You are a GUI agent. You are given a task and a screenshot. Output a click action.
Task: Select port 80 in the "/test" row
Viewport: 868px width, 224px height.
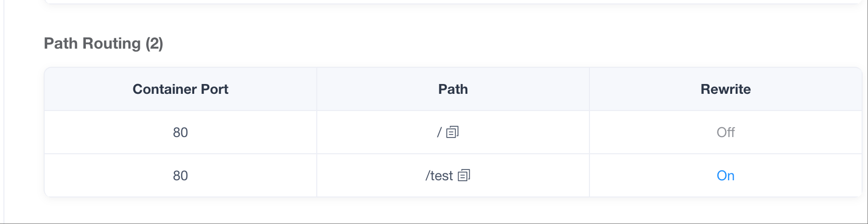coord(180,175)
